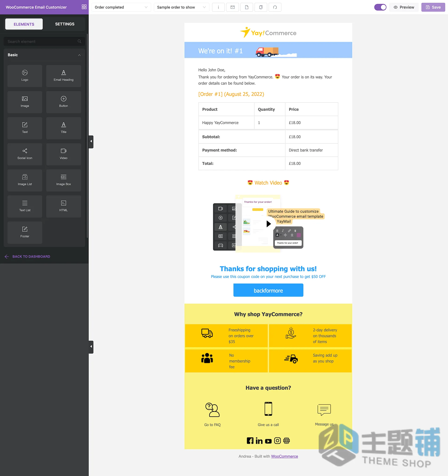
Task: Go back to dashboard
Action: pos(27,256)
